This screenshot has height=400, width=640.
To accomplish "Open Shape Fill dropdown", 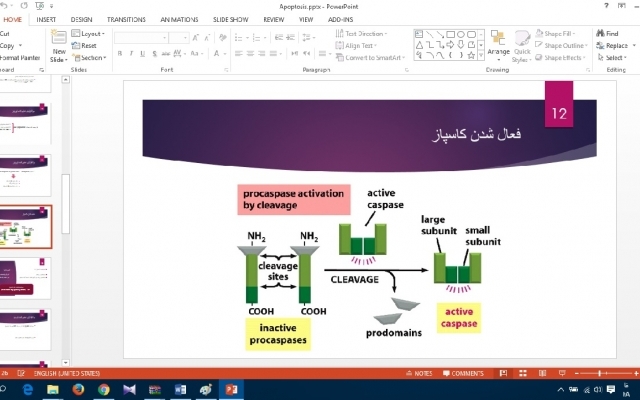I will click(x=555, y=33).
